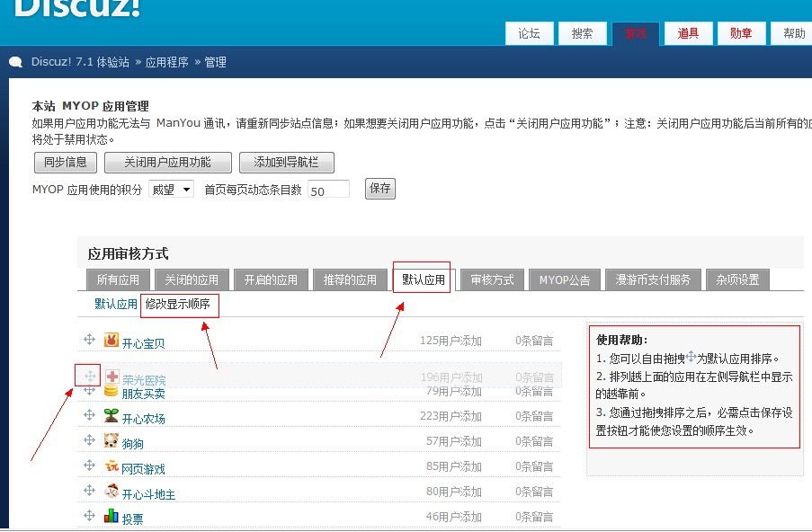This screenshot has width=812, height=532.
Task: Click the 80用户添加 count text
Action: [454, 492]
